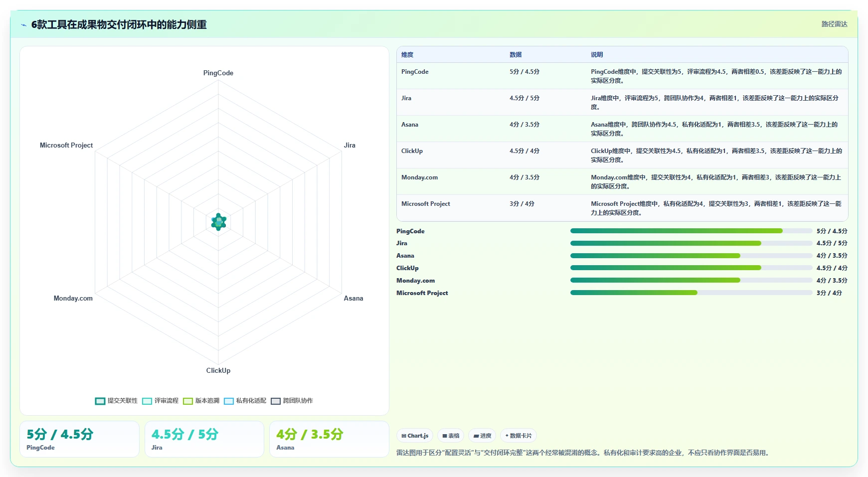
Task: Click the Asana progress bar
Action: pyautogui.click(x=691, y=256)
